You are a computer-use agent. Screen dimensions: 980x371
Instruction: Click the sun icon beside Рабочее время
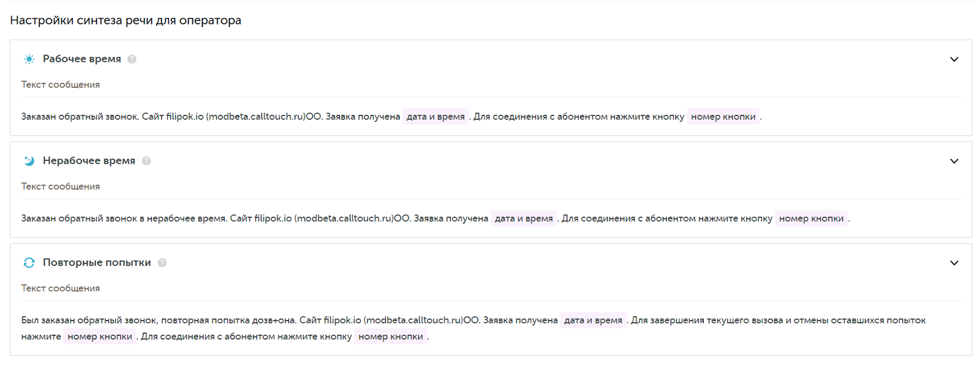tap(29, 59)
